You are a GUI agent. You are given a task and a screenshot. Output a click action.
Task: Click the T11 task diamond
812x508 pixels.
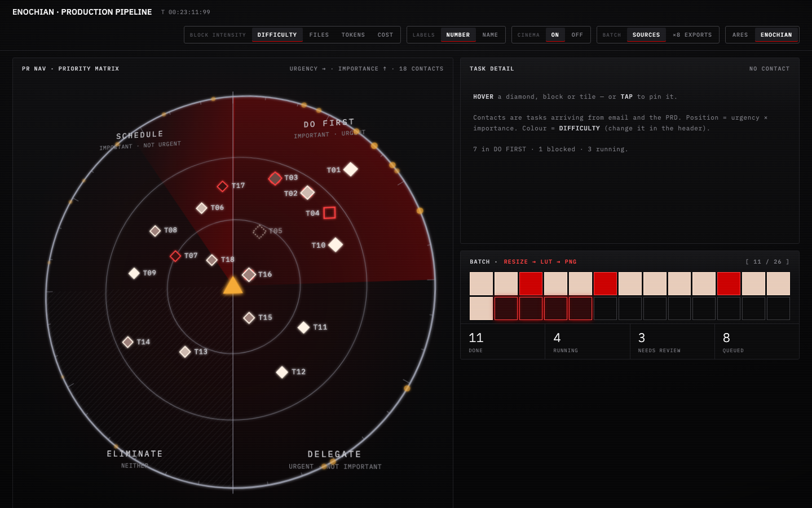pyautogui.click(x=303, y=327)
